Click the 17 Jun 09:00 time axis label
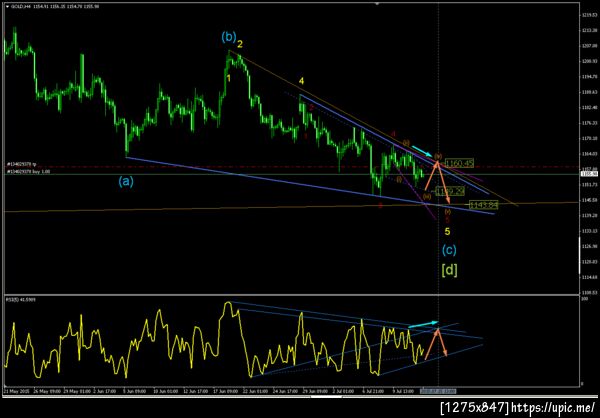600x418 pixels. click(227, 392)
